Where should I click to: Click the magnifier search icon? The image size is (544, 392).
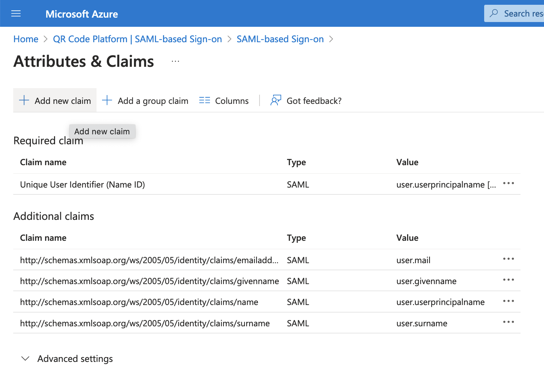coord(494,14)
